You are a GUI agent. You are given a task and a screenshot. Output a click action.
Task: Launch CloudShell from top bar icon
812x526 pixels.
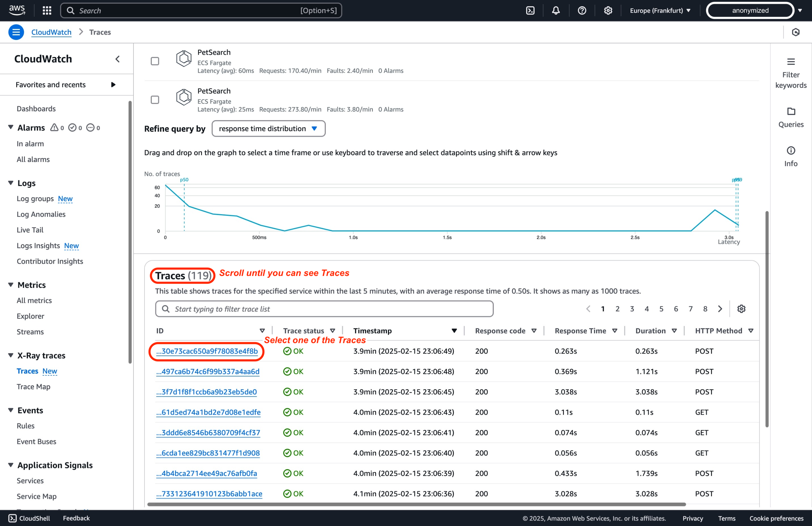pyautogui.click(x=530, y=10)
